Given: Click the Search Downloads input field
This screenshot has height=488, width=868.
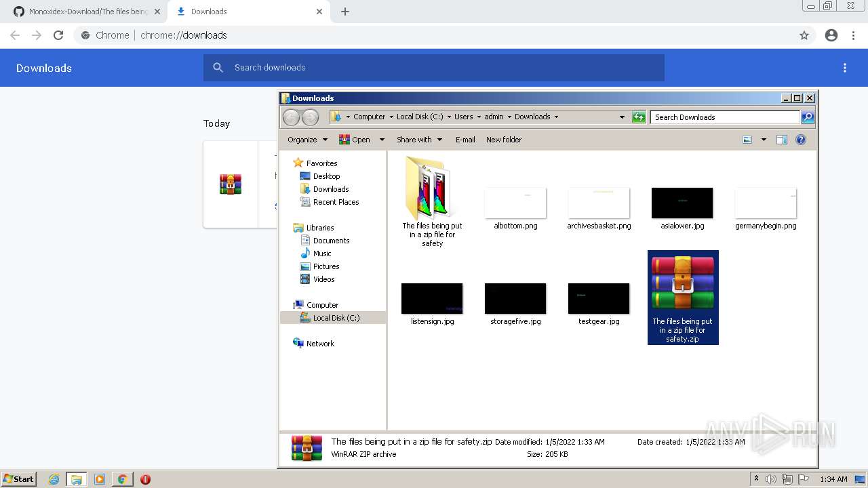Looking at the screenshot, I should pos(725,117).
